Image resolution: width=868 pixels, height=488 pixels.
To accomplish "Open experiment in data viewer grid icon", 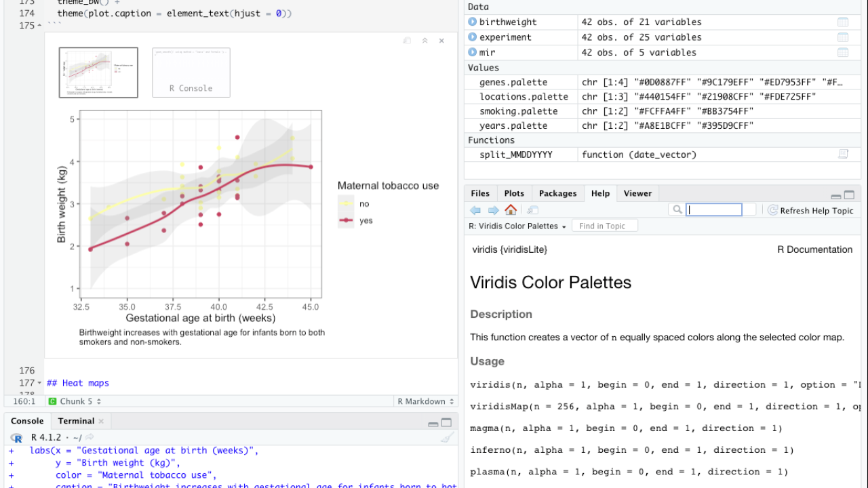I will pyautogui.click(x=843, y=37).
